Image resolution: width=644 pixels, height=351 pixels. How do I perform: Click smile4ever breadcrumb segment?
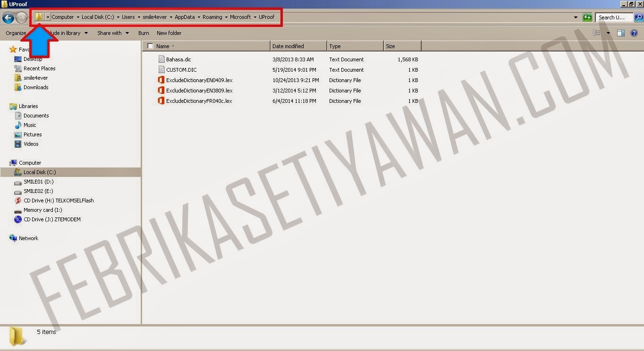tap(155, 17)
